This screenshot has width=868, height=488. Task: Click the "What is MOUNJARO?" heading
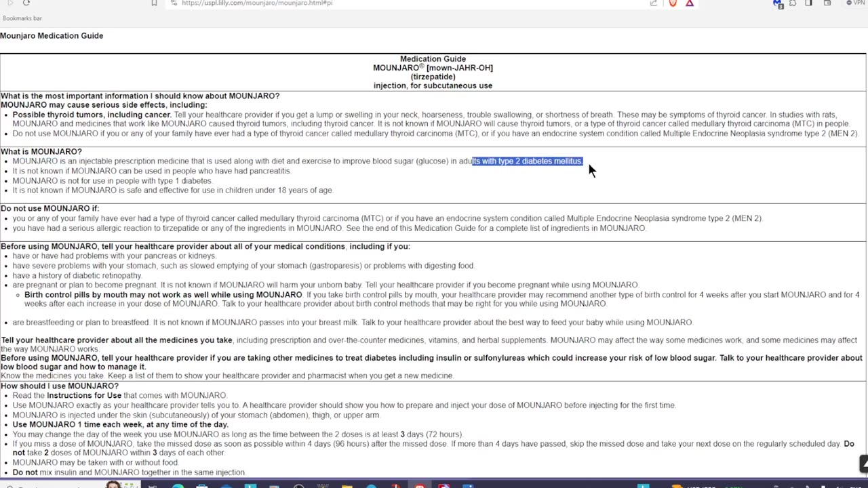click(x=41, y=152)
